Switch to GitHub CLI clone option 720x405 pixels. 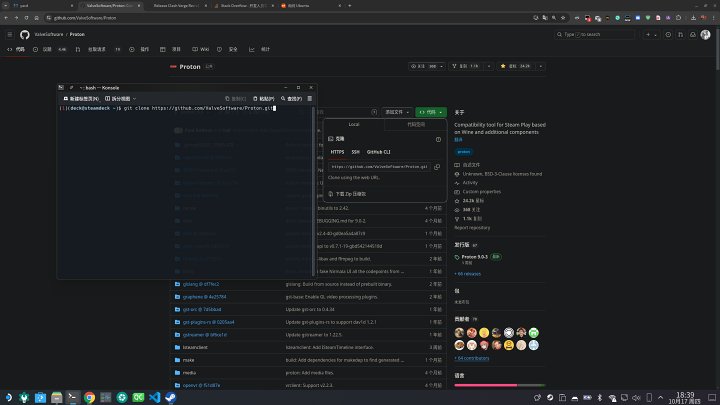[x=380, y=152]
